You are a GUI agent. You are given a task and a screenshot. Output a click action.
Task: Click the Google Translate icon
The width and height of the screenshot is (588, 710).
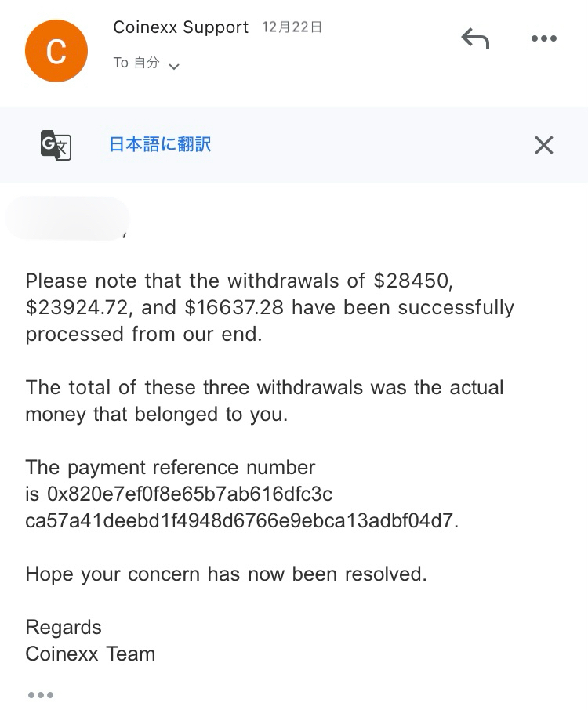tap(56, 145)
